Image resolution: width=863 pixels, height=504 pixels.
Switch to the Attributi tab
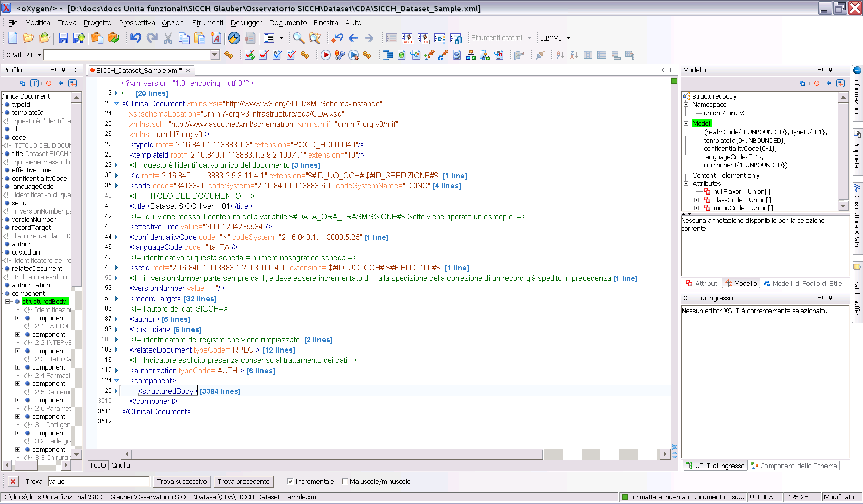pos(702,283)
